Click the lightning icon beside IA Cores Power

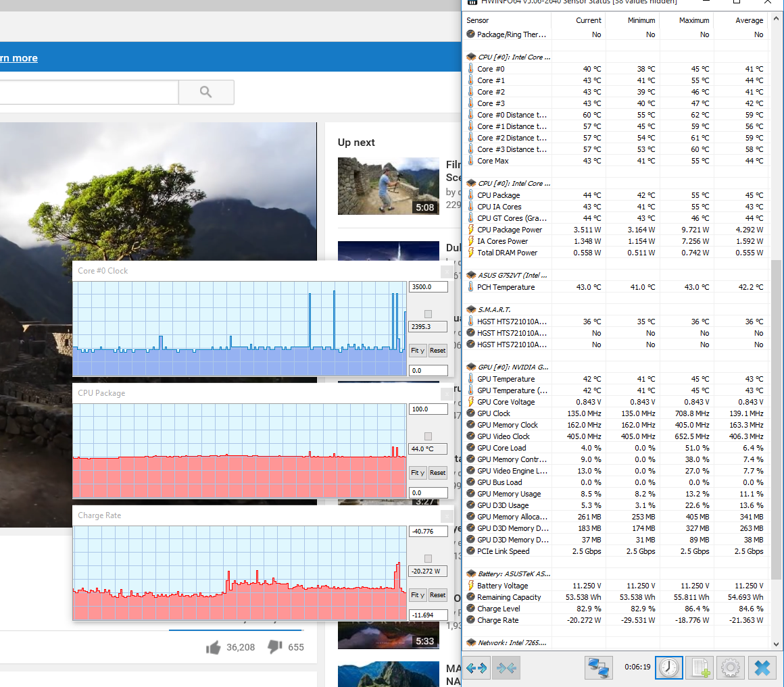tap(470, 241)
